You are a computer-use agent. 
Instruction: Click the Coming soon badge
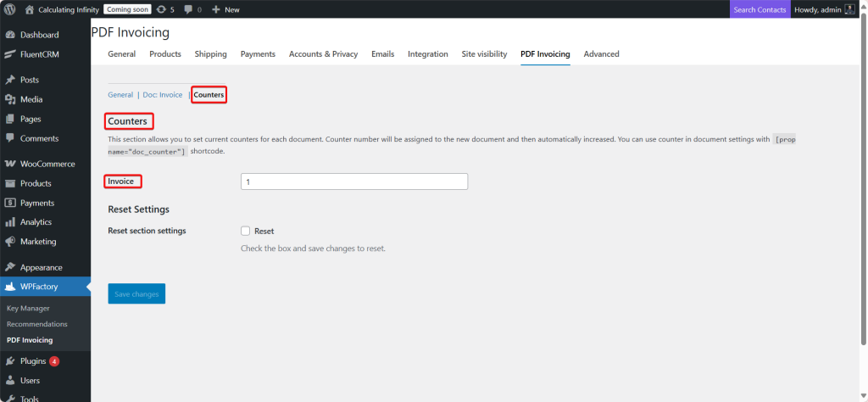(127, 9)
